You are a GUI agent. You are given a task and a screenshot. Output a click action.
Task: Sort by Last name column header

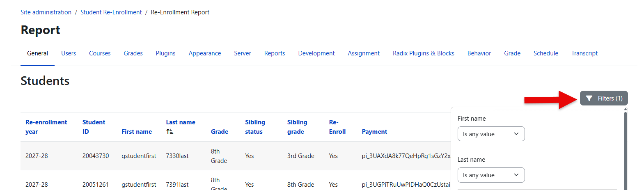(181, 122)
